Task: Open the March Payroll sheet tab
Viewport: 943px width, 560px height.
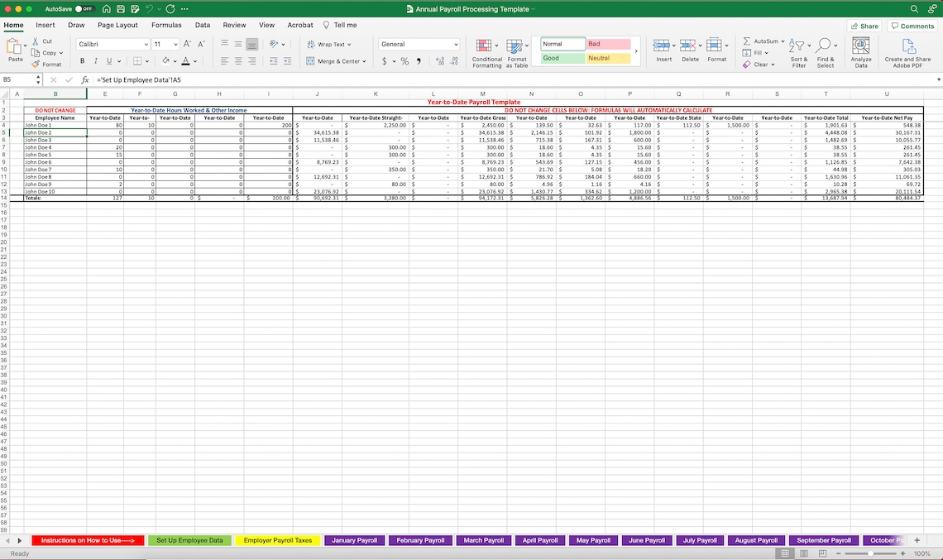Action: [483, 539]
